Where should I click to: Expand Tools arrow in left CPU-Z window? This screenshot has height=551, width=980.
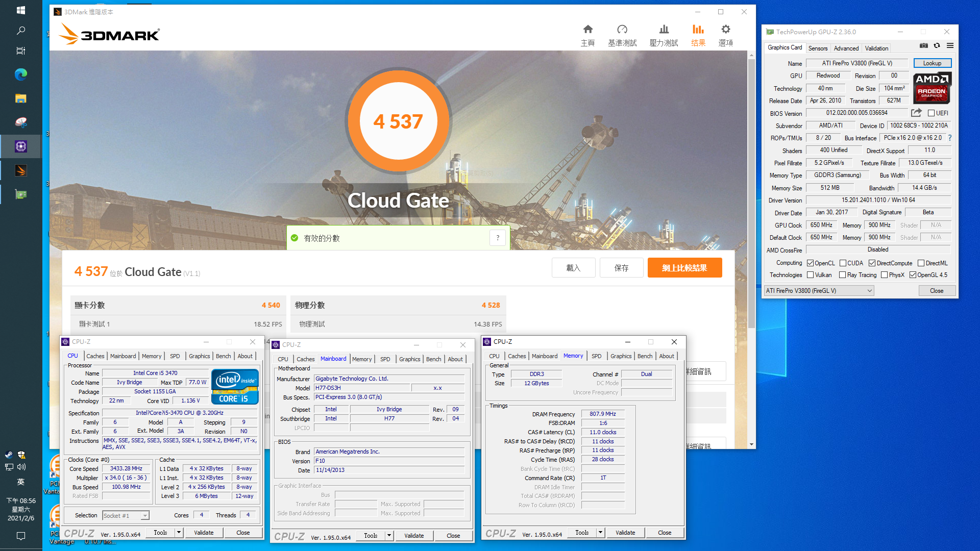click(x=179, y=533)
